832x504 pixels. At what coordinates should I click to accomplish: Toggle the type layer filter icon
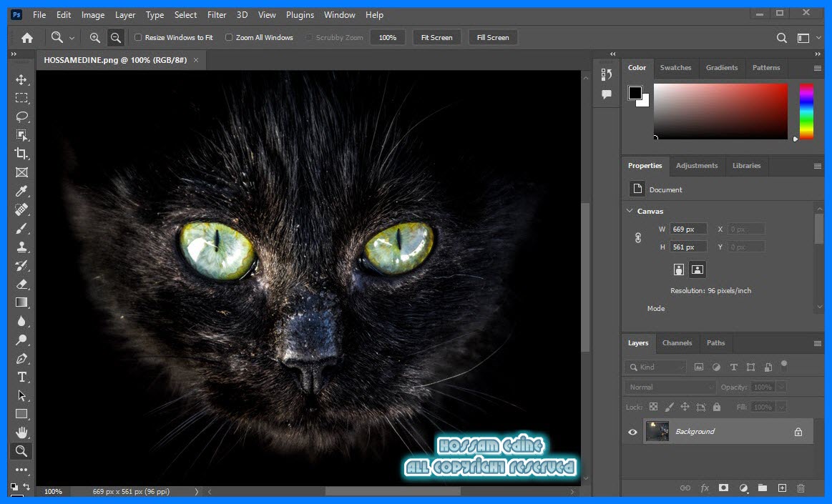[x=734, y=367]
